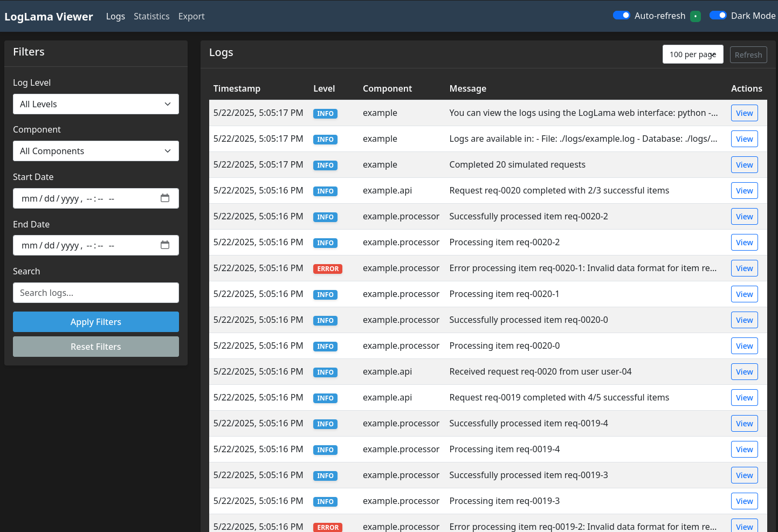The height and width of the screenshot is (532, 778).
Task: Click the End Date input field
Action: [x=96, y=245]
